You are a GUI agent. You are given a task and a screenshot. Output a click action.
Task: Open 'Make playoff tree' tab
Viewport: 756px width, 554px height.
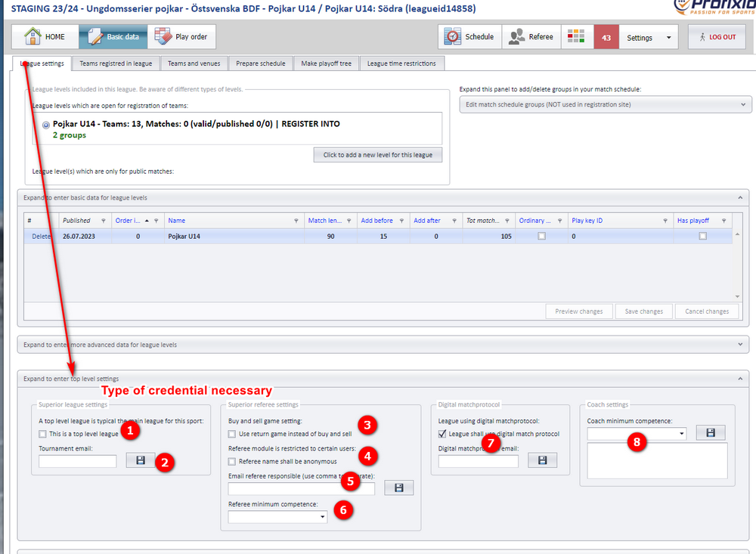tap(327, 63)
